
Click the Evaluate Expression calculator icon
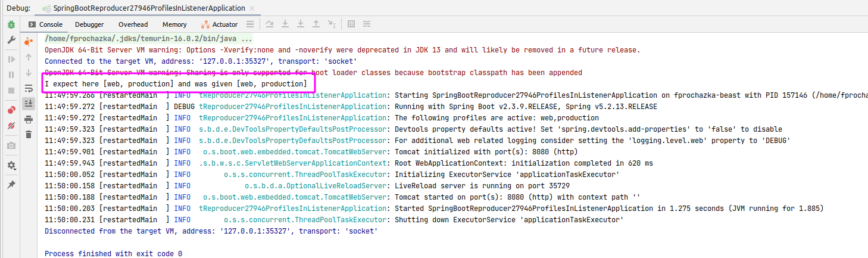351,24
